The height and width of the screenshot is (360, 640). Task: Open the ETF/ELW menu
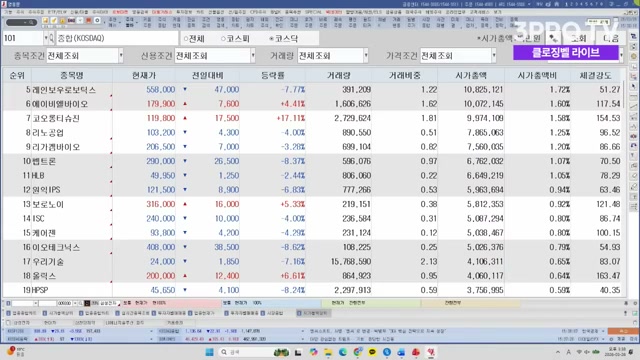pyautogui.click(x=57, y=12)
